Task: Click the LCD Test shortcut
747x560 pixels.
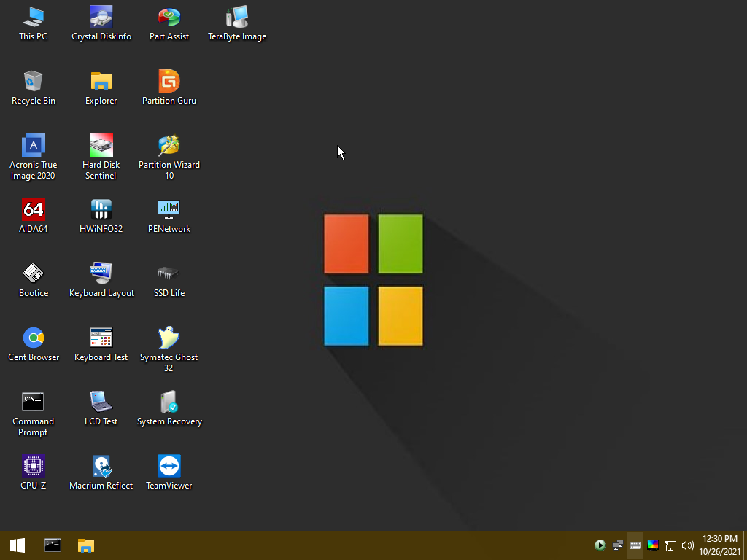Action: coord(101,408)
